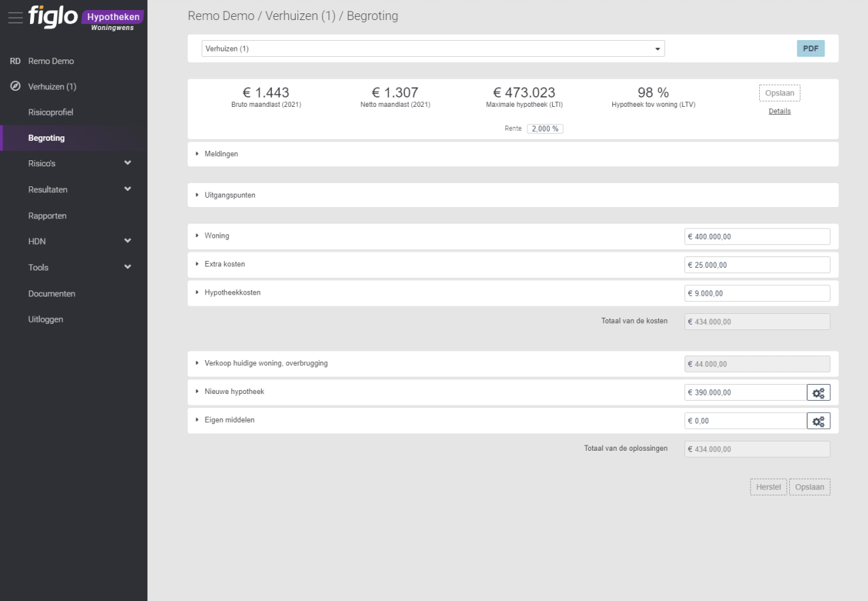Click the figlo logo

(x=53, y=17)
